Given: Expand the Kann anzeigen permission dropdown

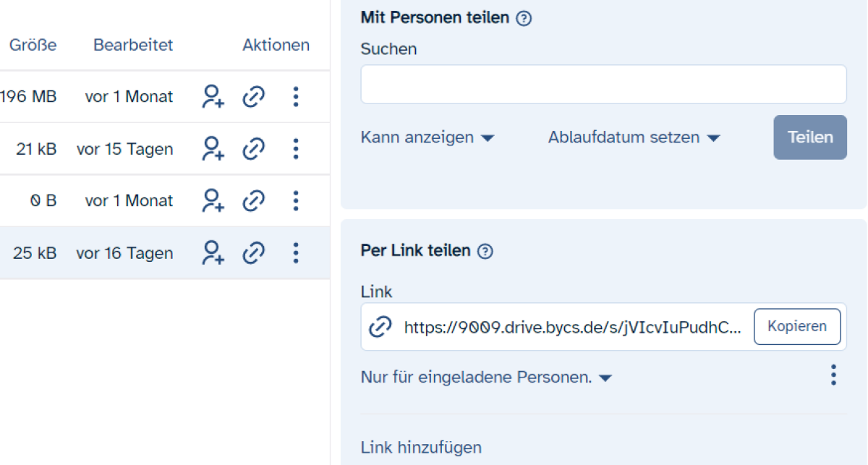Looking at the screenshot, I should tap(427, 137).
